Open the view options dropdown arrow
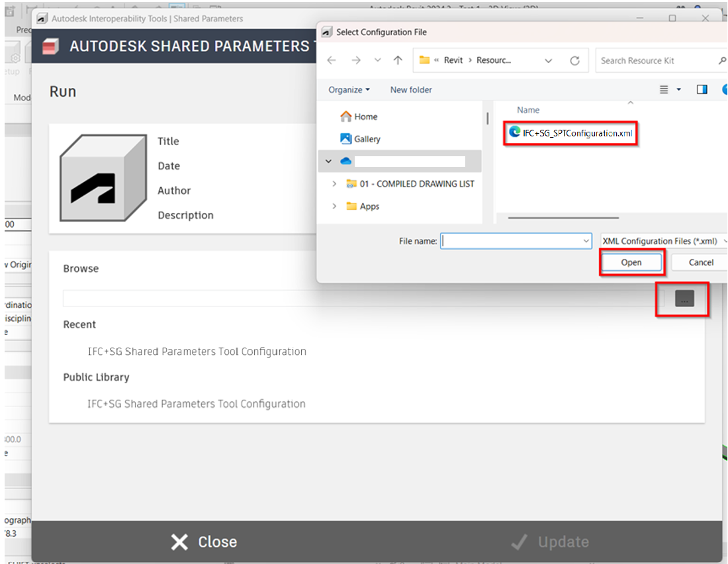The height and width of the screenshot is (564, 728). coord(679,89)
